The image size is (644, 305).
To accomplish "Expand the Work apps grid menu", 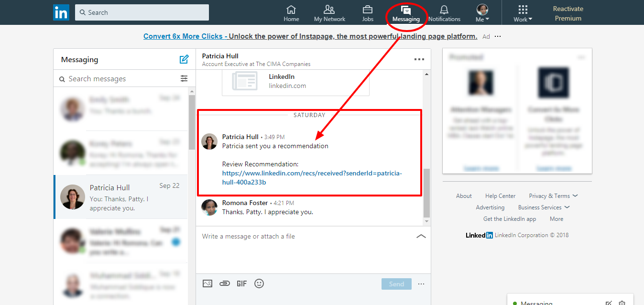I will tap(523, 13).
